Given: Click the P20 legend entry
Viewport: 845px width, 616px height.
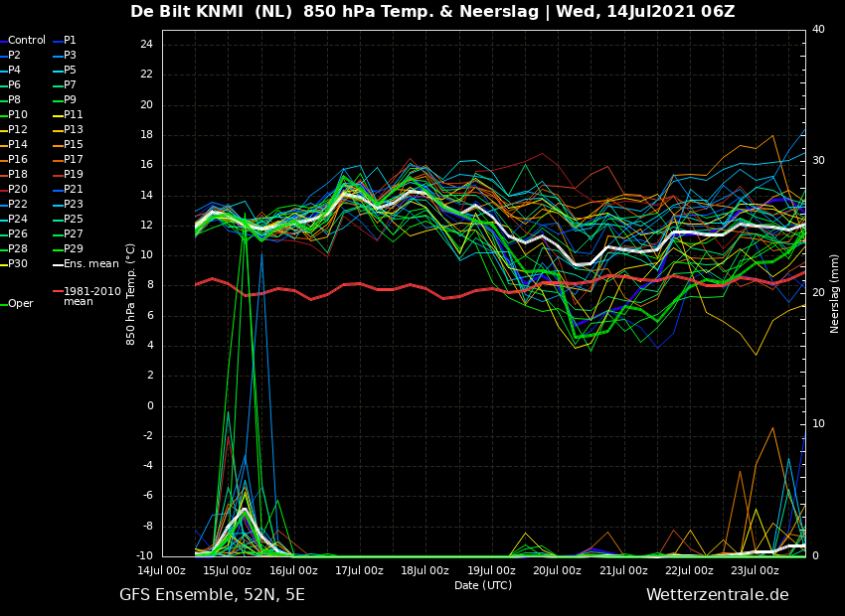Looking at the screenshot, I should point(17,189).
